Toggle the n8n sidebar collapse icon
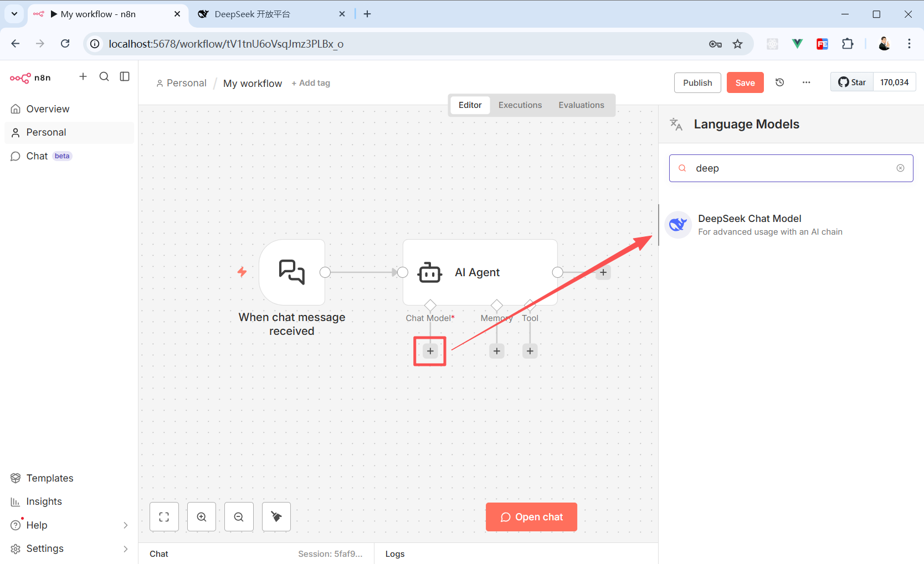The height and width of the screenshot is (564, 924). (x=125, y=76)
